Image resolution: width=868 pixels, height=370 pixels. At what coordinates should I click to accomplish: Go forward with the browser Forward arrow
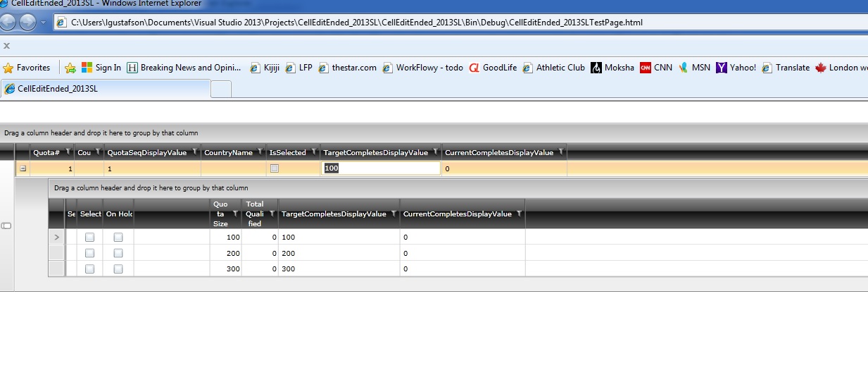[27, 22]
